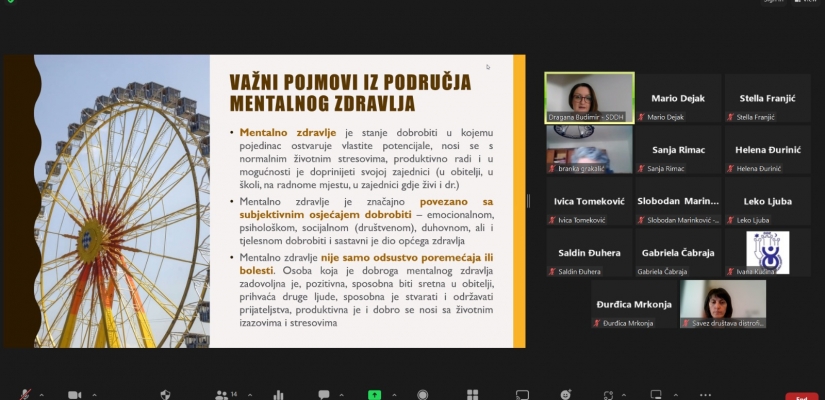Click the red End meeting button

(801, 397)
